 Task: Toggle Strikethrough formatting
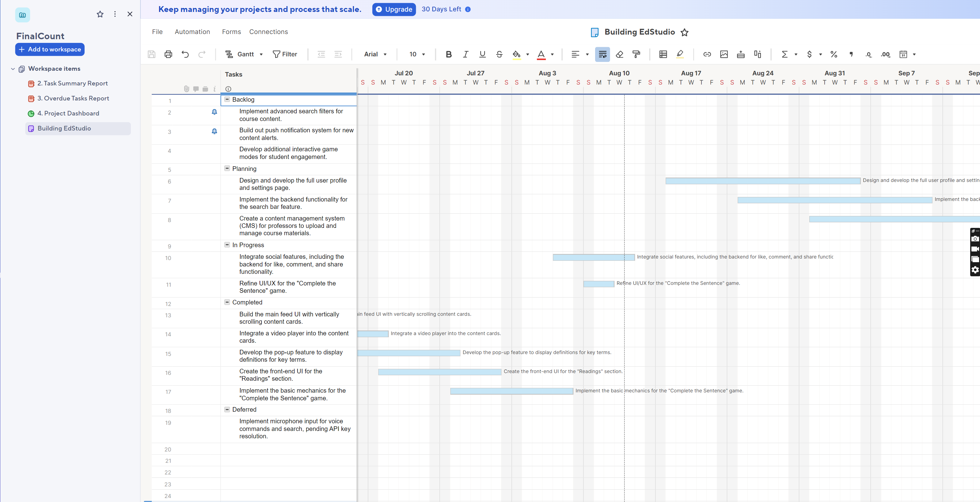coord(499,55)
